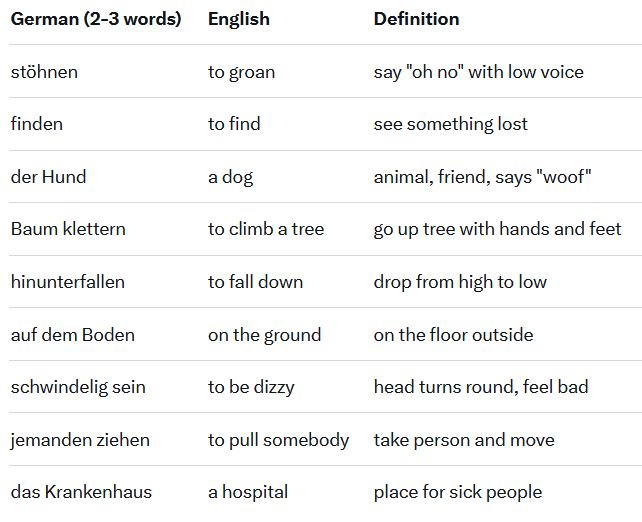Click the "to groan" translation cell
This screenshot has height=522, width=642.
[241, 72]
